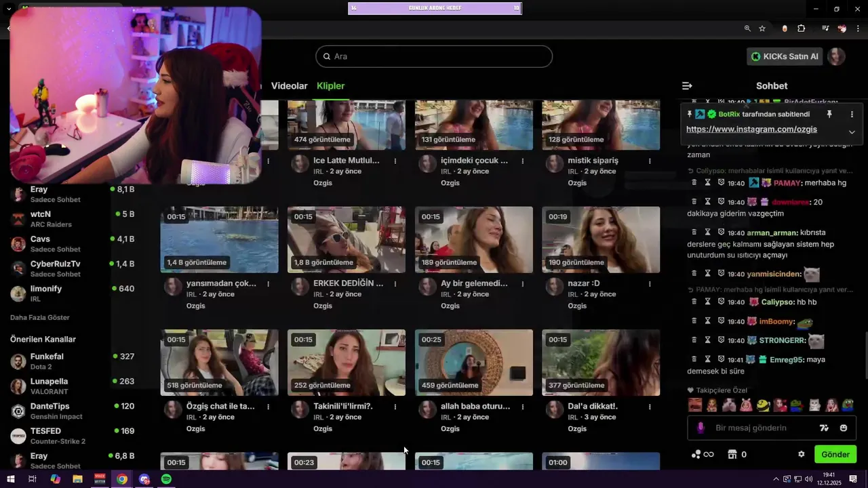Screen dimensions: 868x488
Task: Delete PAMAY's message with trash icon
Action: [x=694, y=182]
